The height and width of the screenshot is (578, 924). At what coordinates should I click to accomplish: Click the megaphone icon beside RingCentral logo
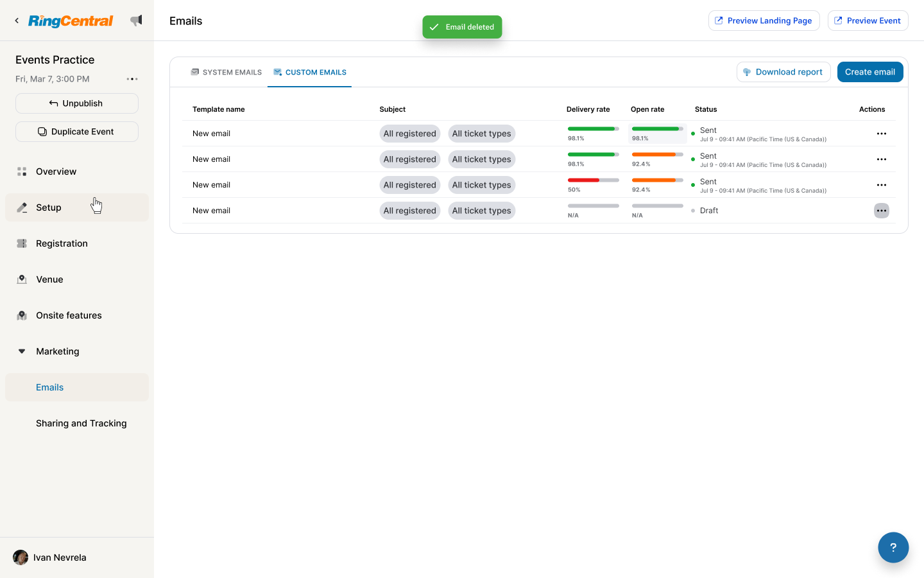(136, 20)
